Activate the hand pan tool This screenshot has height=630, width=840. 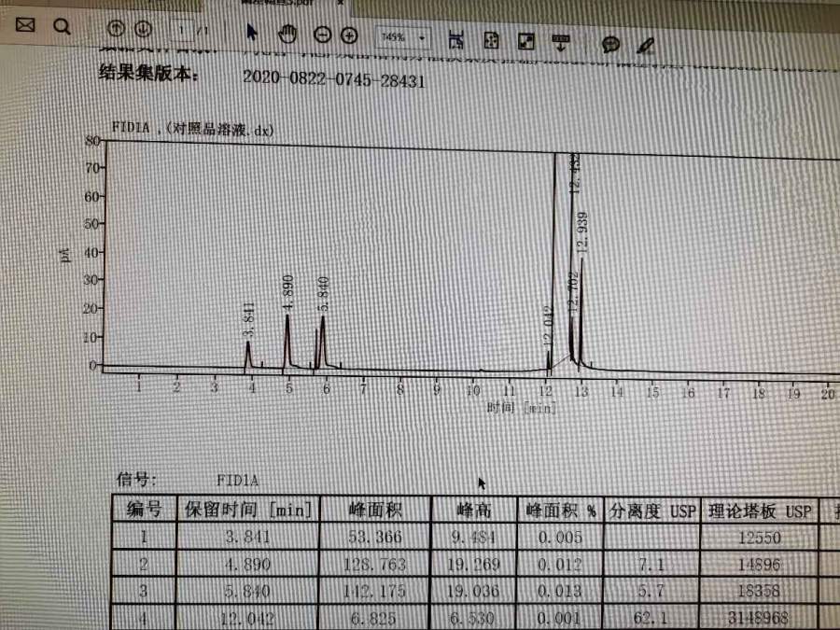[x=288, y=35]
